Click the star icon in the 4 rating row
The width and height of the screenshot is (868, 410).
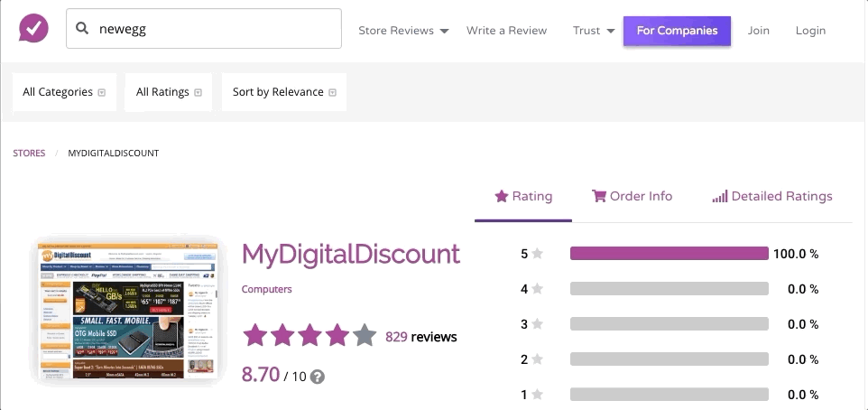537,289
